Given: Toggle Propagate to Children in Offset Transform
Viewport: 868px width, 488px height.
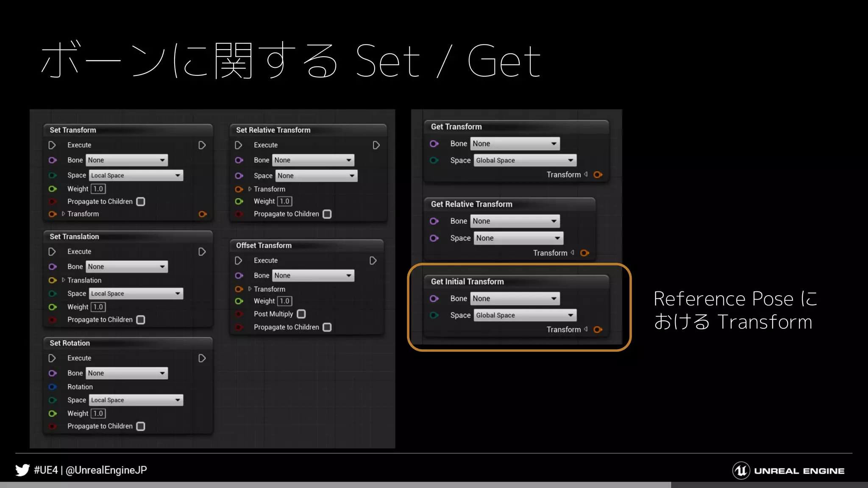Looking at the screenshot, I should (327, 327).
